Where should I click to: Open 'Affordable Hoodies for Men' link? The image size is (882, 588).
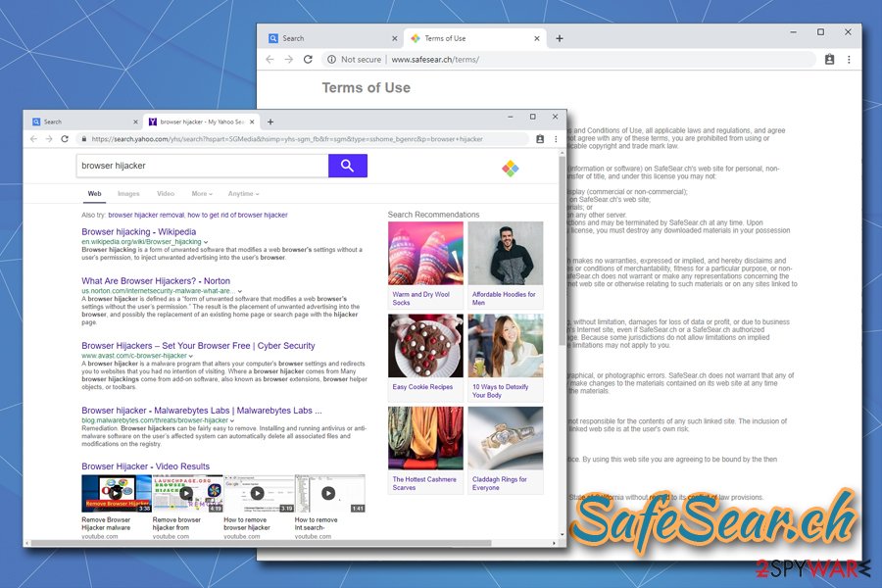[504, 298]
